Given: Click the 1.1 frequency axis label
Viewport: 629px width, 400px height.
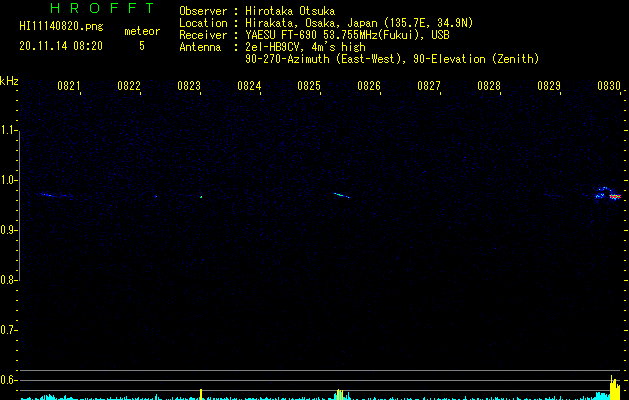Looking at the screenshot, I should 8,130.
